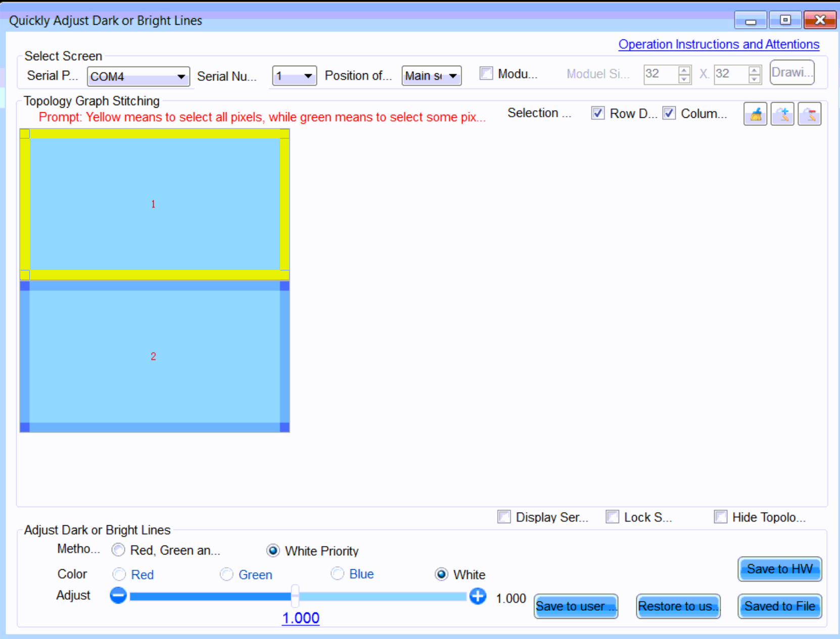Click the minus icon to decrease Adjust value
This screenshot has width=840, height=639.
(118, 596)
